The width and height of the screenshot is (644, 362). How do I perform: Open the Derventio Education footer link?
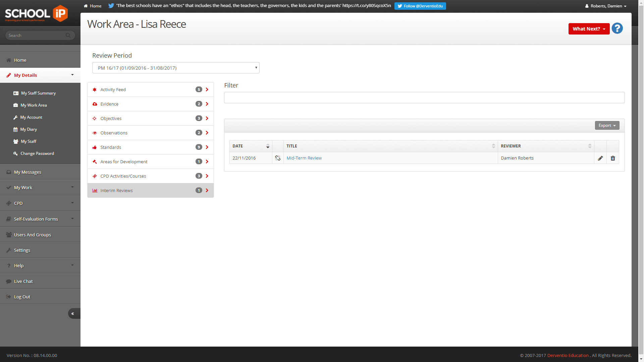tap(568, 355)
